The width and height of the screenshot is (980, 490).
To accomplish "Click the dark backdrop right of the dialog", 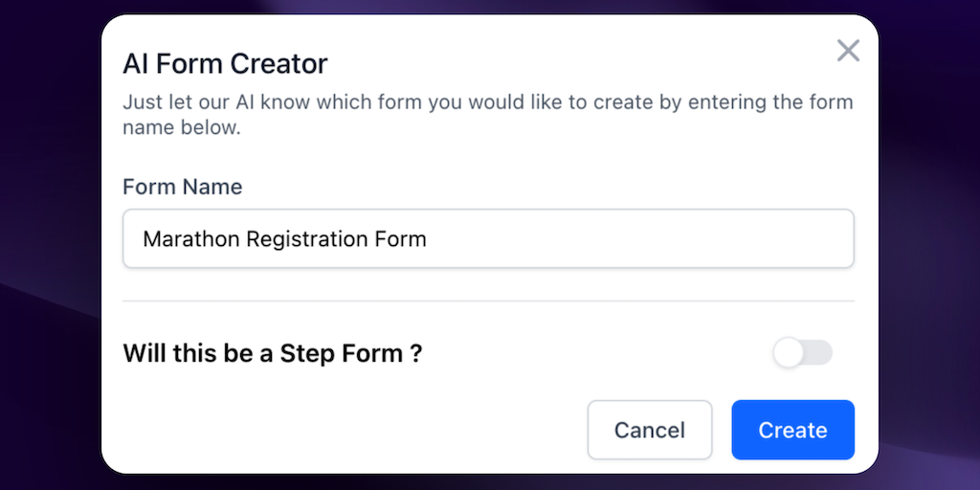I will [928, 245].
